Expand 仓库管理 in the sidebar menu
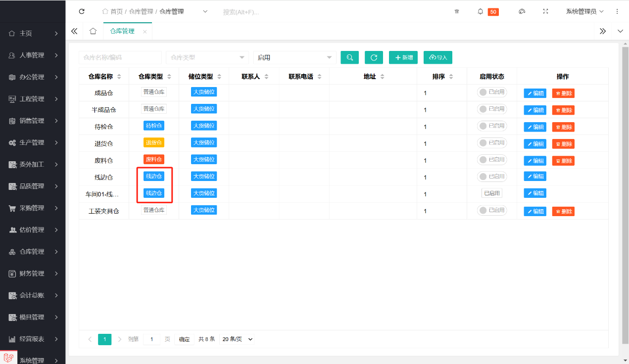The image size is (629, 364). (33, 252)
